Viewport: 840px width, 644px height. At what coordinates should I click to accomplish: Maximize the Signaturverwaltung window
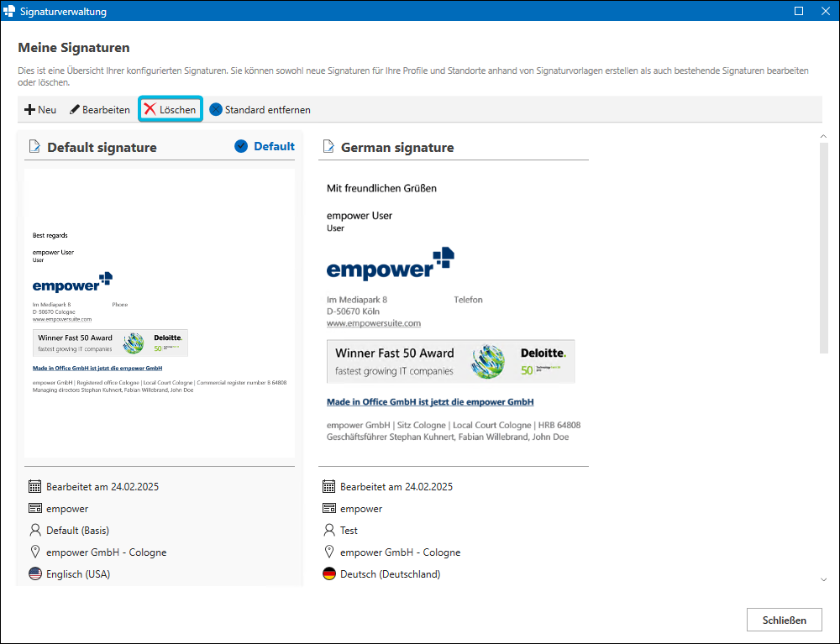coord(799,11)
